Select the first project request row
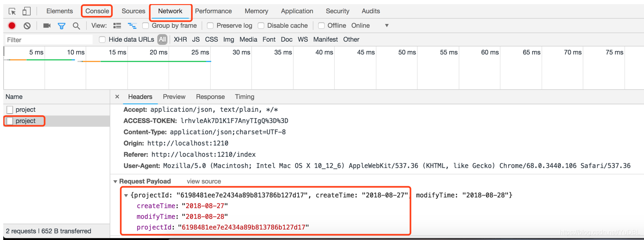This screenshot has height=240, width=644. tap(56, 110)
